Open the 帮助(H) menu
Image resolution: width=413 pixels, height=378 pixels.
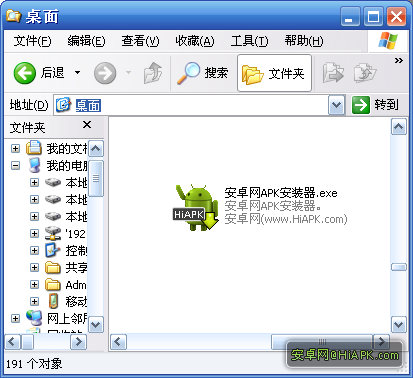[304, 41]
